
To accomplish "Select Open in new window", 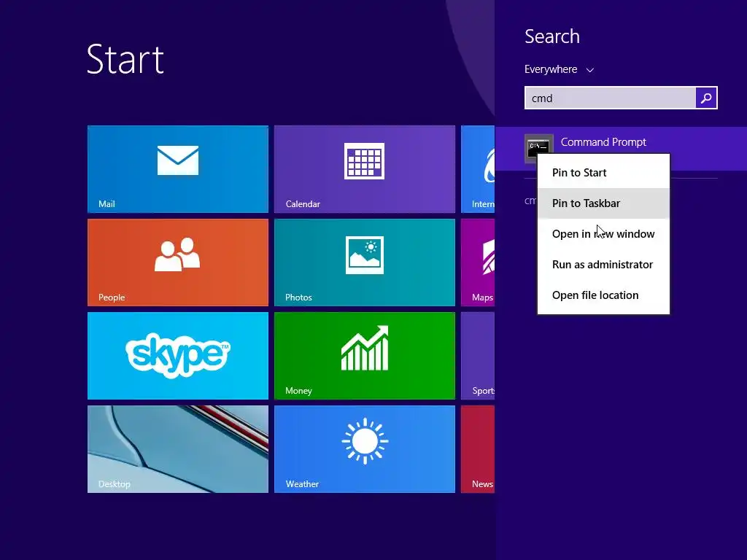I will (x=603, y=234).
